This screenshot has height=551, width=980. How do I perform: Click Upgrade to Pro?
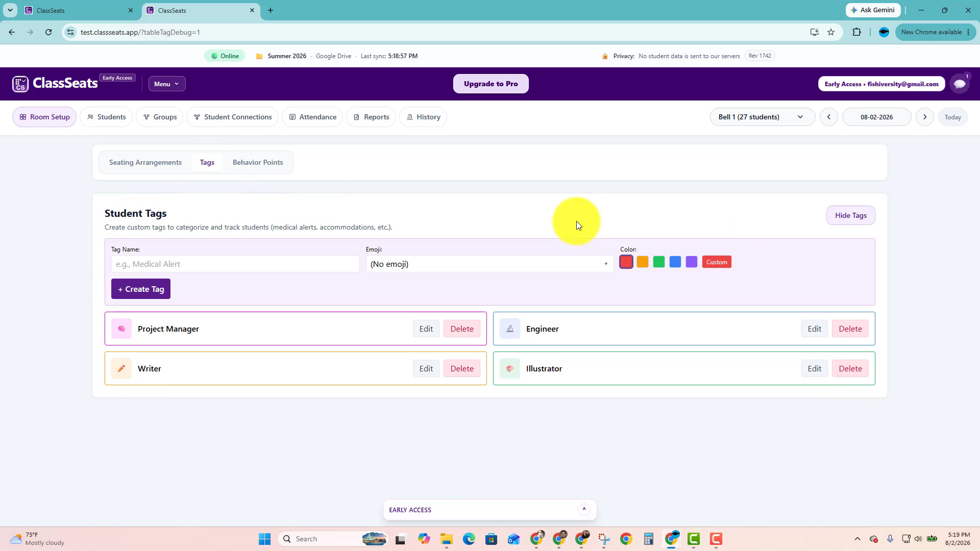[491, 84]
